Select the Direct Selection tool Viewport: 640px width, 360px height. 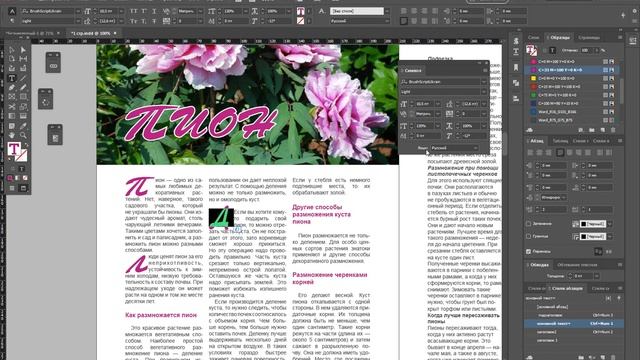[23, 50]
